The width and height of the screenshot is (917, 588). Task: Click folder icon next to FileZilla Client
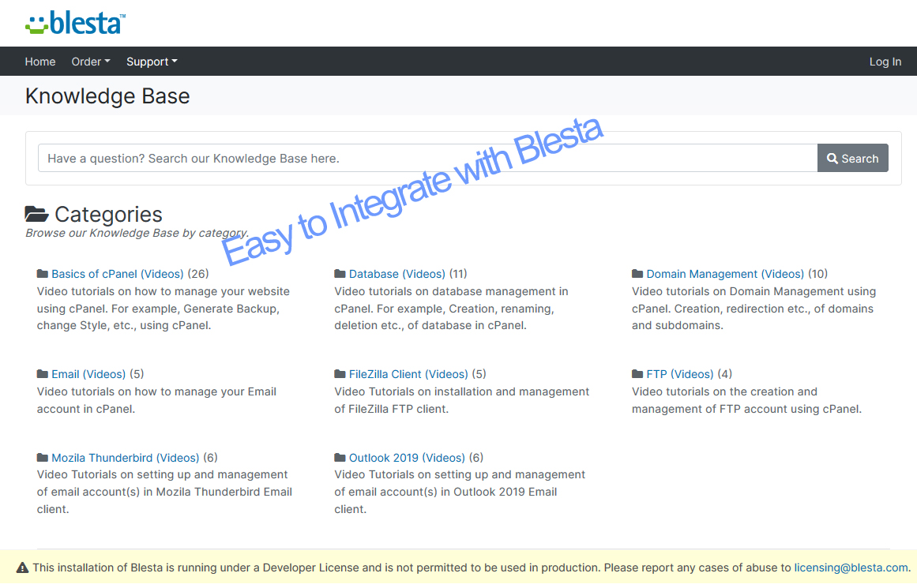[340, 373]
